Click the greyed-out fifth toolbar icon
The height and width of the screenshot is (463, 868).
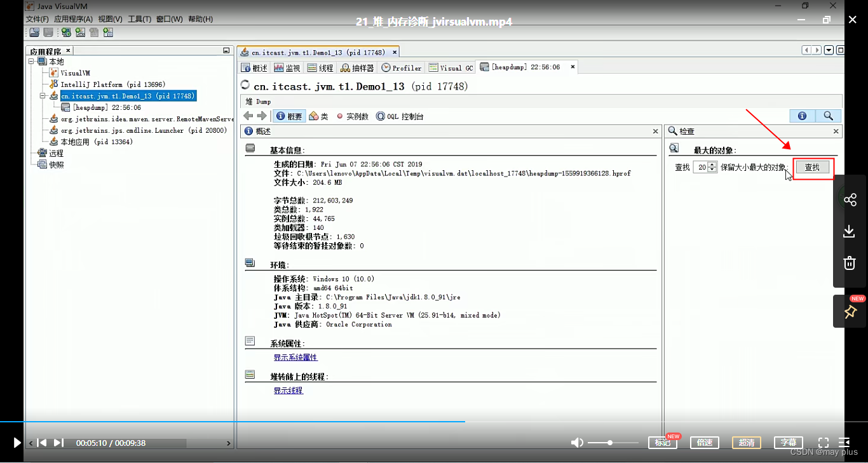pos(94,32)
